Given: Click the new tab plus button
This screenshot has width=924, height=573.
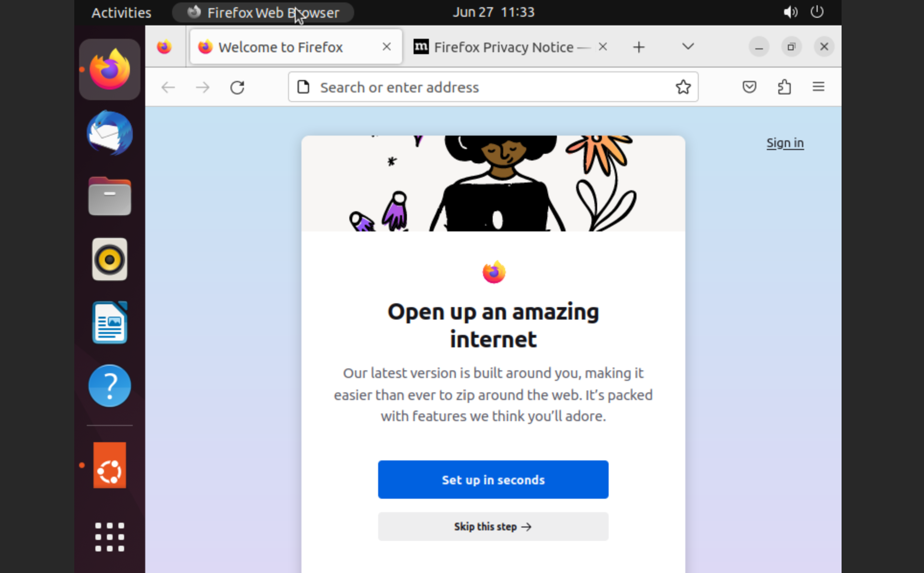Looking at the screenshot, I should (x=638, y=47).
